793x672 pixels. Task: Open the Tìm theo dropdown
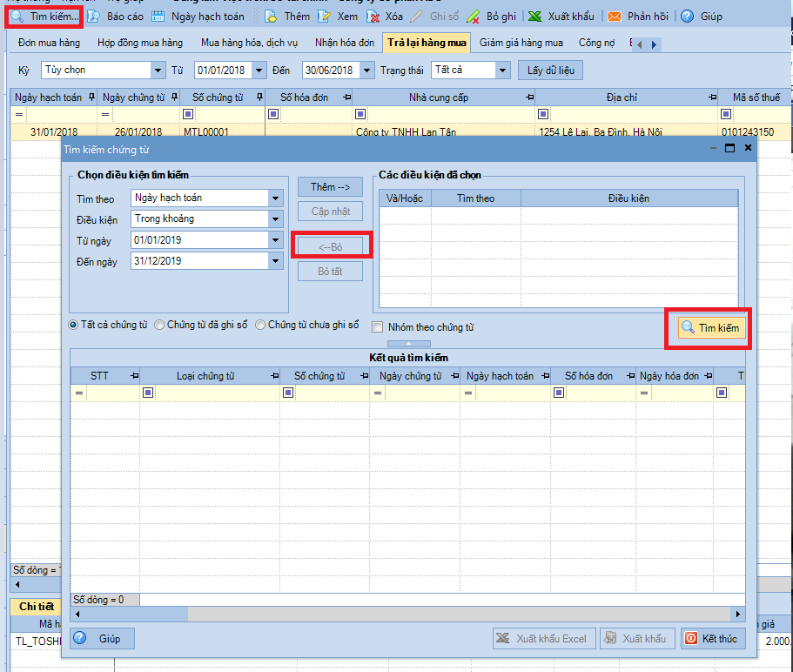coord(276,198)
